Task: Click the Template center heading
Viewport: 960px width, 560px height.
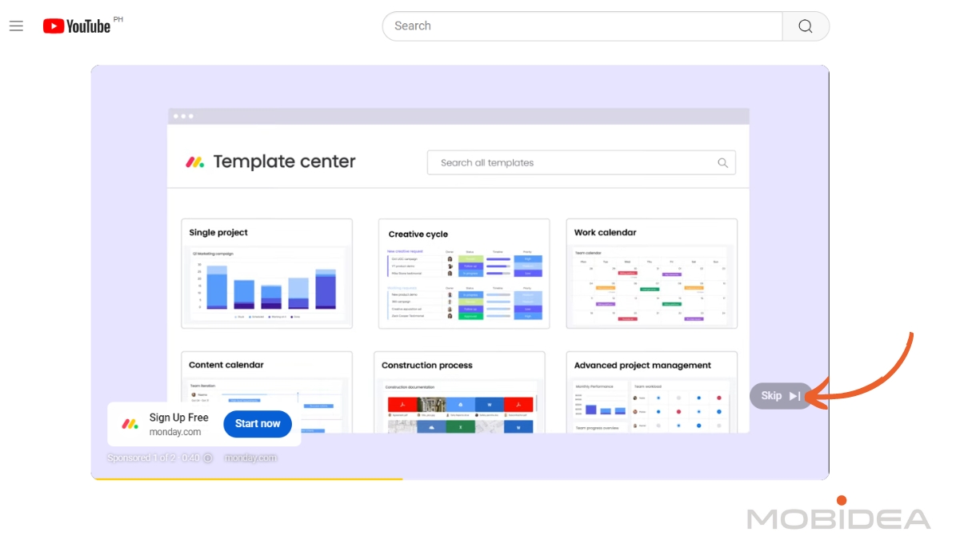Action: (284, 162)
